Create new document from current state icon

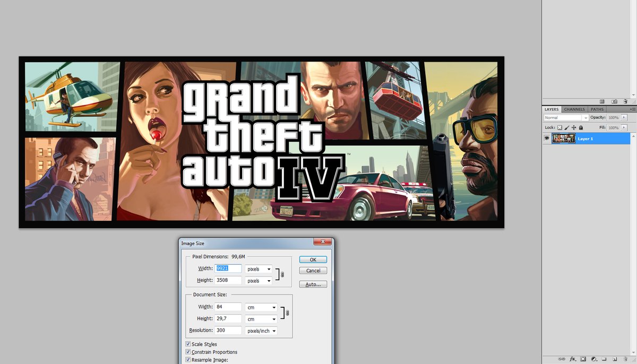coord(602,101)
